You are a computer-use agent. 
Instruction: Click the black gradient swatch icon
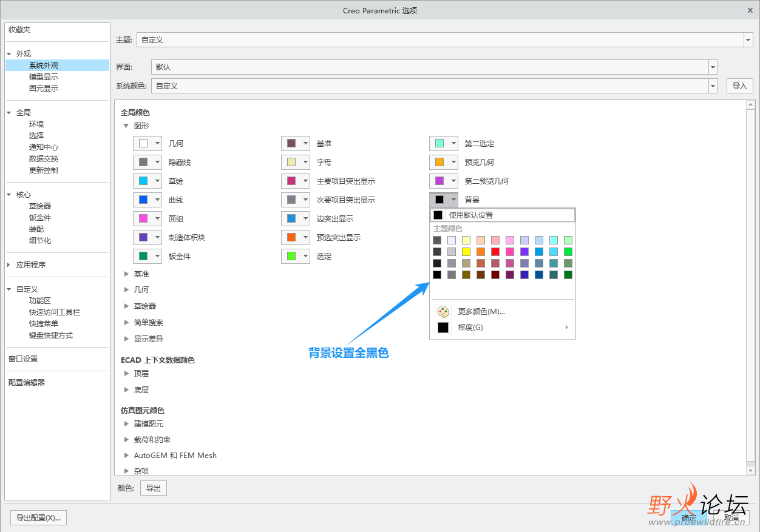[x=443, y=328]
